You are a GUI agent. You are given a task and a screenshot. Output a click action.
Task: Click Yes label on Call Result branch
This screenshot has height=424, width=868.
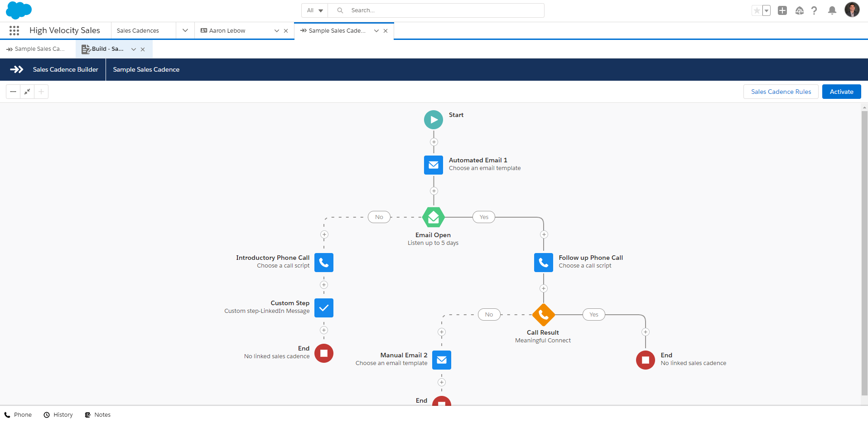coord(594,315)
